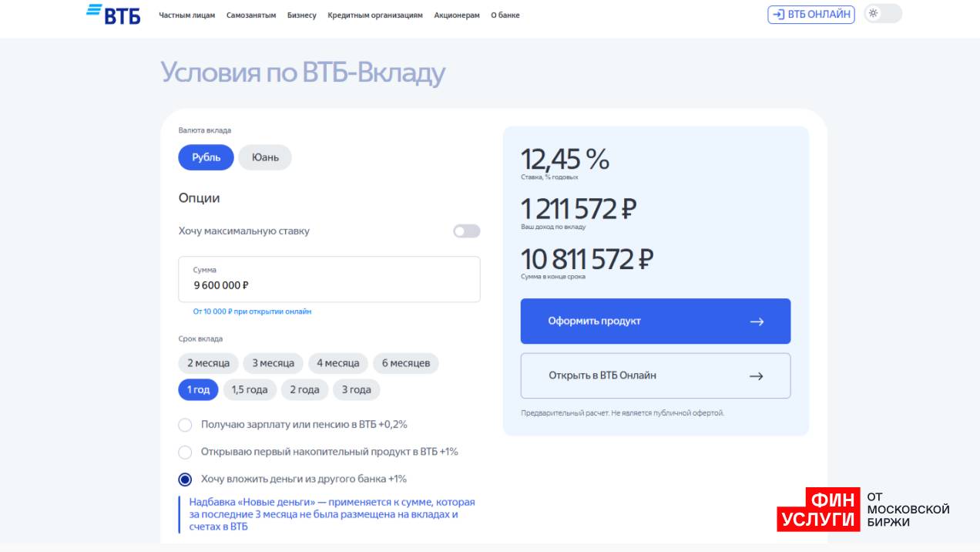Screen dimensions: 980x552
Task: Select first savings product in VTB option
Action: pos(185,452)
